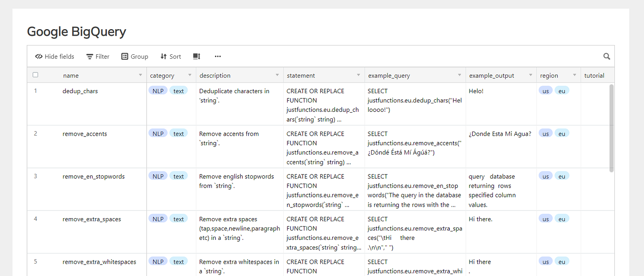Click '¿Donde Esta Mi Agua?' output cell
The width and height of the screenshot is (644, 276).
point(501,147)
